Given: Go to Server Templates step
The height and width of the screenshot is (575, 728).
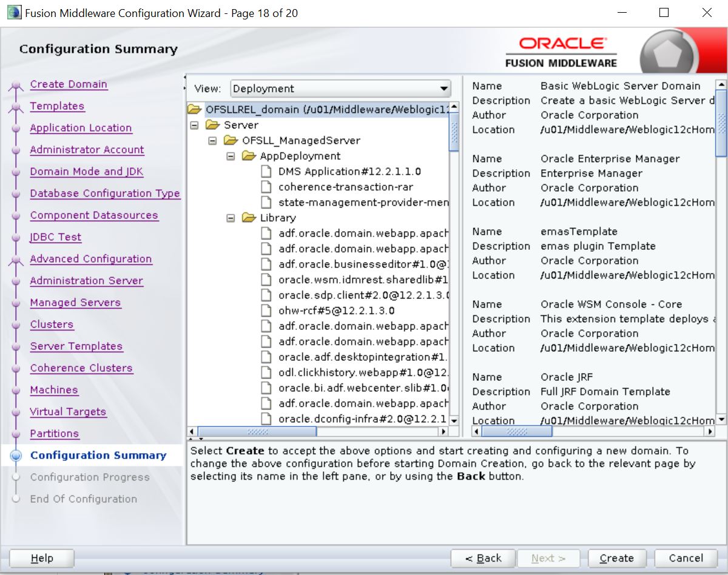Looking at the screenshot, I should click(x=76, y=346).
